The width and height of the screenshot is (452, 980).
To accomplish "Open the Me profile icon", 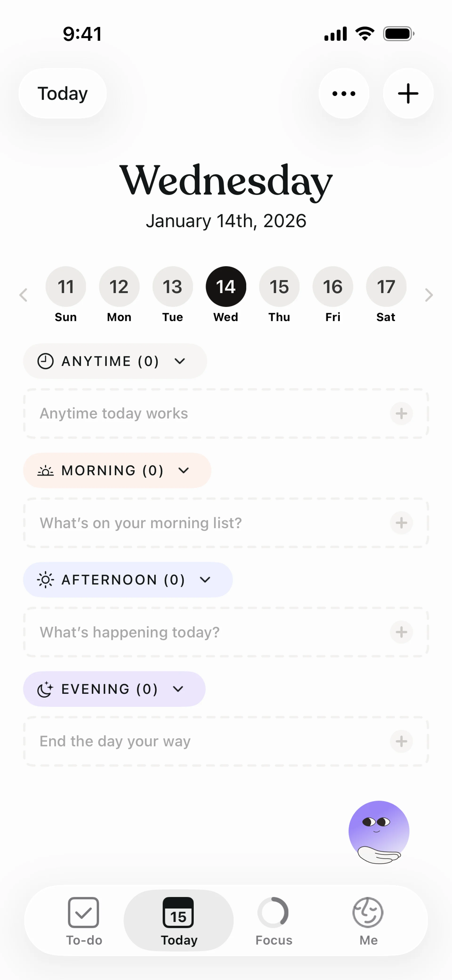I will (x=367, y=913).
